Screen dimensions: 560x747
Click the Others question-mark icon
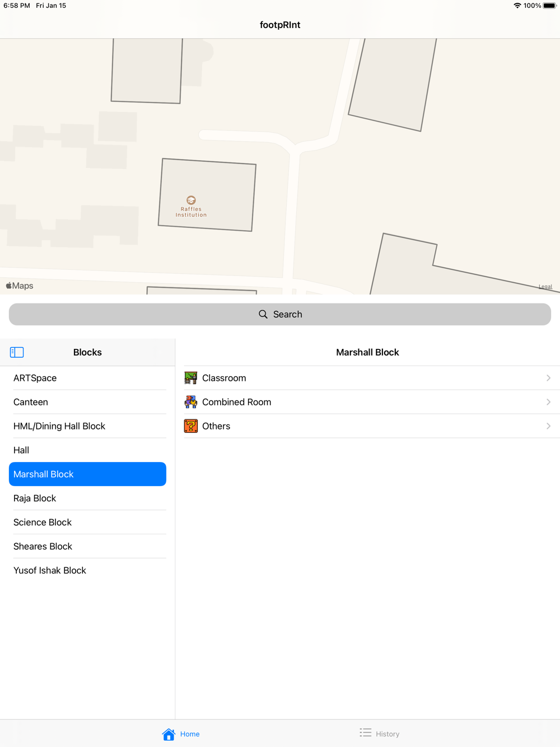[x=191, y=426]
